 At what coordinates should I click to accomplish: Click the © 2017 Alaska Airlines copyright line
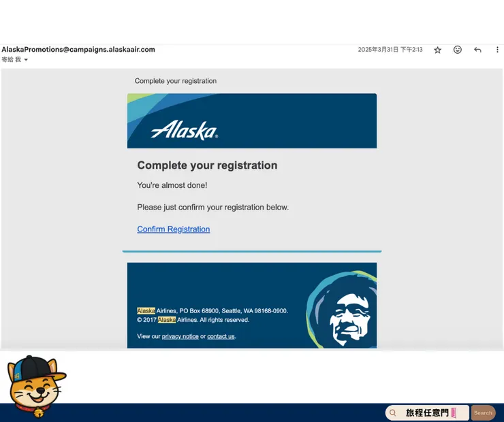pos(193,320)
